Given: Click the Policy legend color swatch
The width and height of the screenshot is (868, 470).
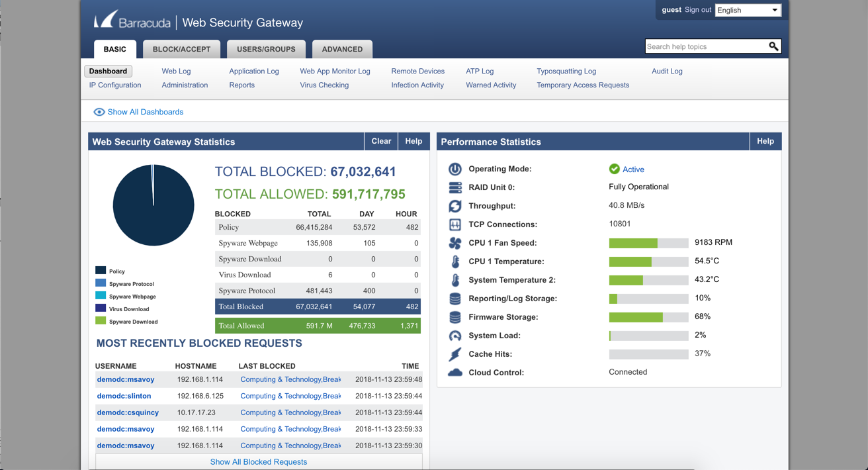Looking at the screenshot, I should point(101,270).
